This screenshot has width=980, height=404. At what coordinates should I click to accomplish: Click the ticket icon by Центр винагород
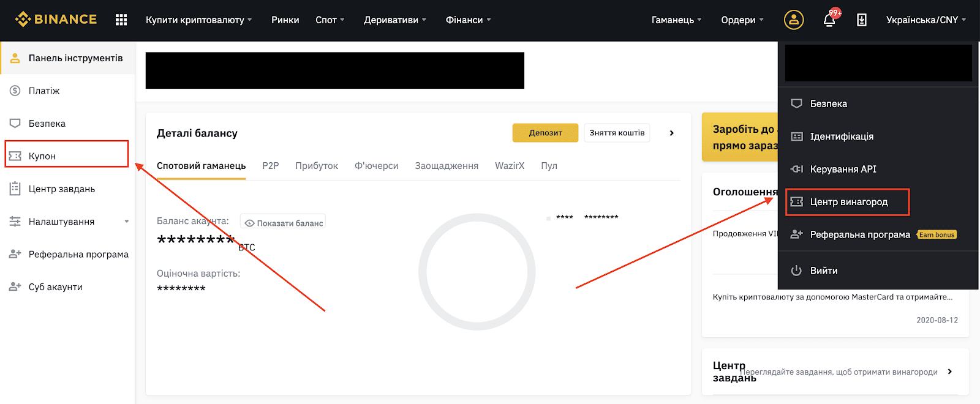coord(796,201)
